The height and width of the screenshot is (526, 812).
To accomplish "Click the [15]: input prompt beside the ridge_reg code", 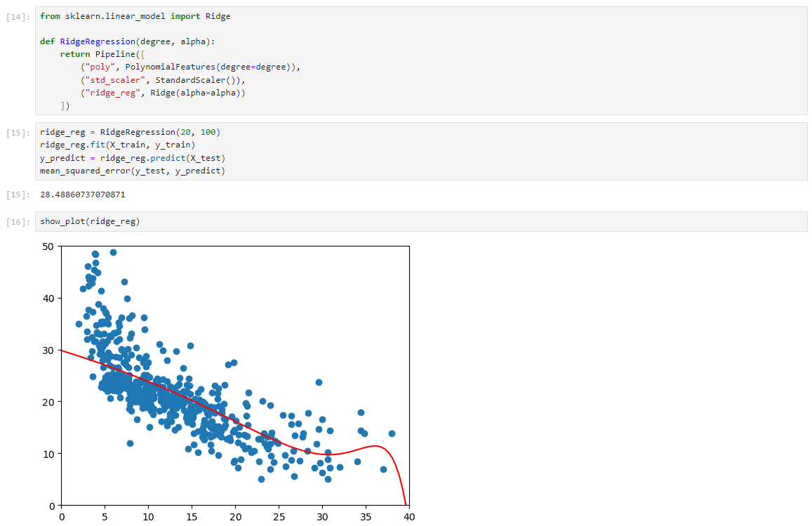I will (x=18, y=133).
